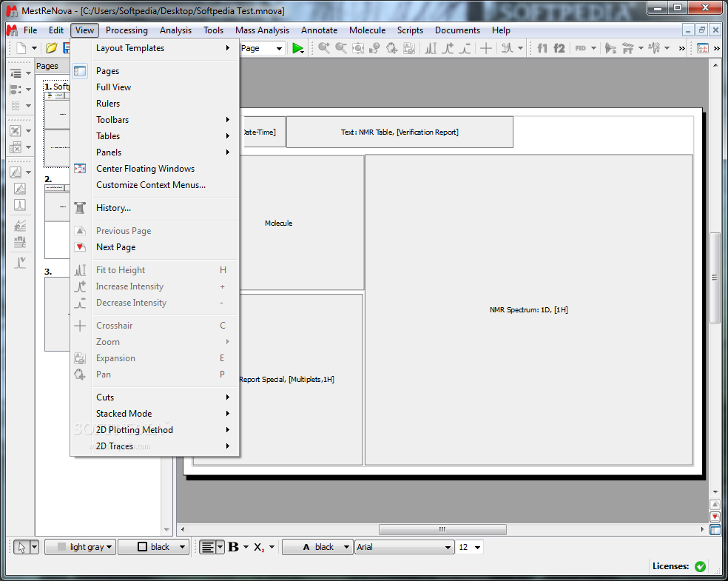Expand the Panels submenu
Screen dimensions: 728x581
155,152
